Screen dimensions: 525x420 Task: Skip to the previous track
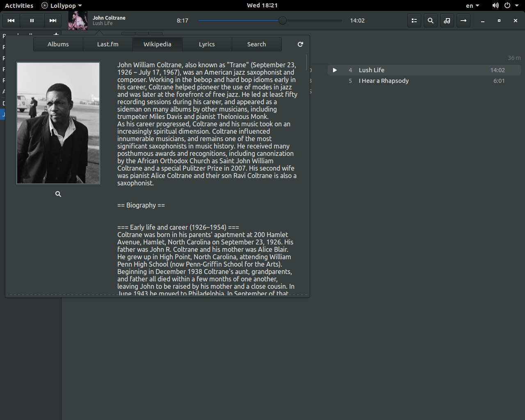(x=11, y=21)
